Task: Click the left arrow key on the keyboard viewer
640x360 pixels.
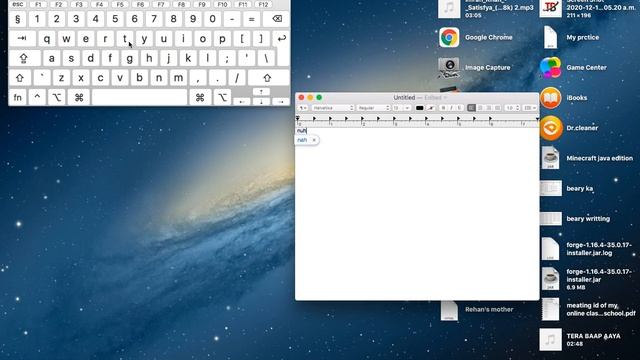Action: tap(242, 101)
